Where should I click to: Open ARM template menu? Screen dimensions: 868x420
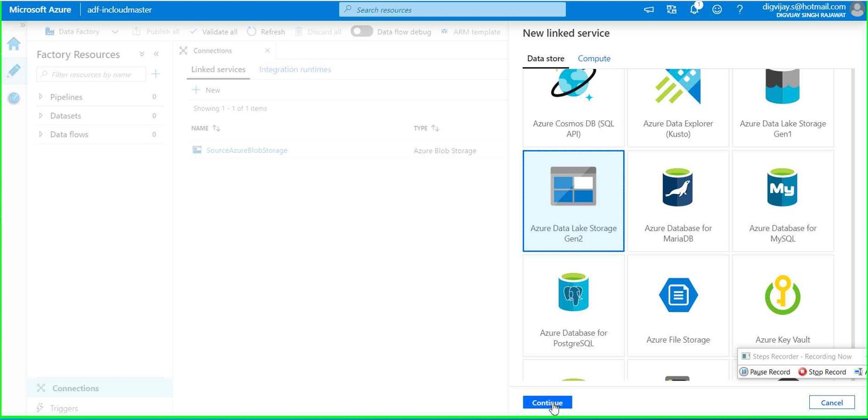point(471,31)
